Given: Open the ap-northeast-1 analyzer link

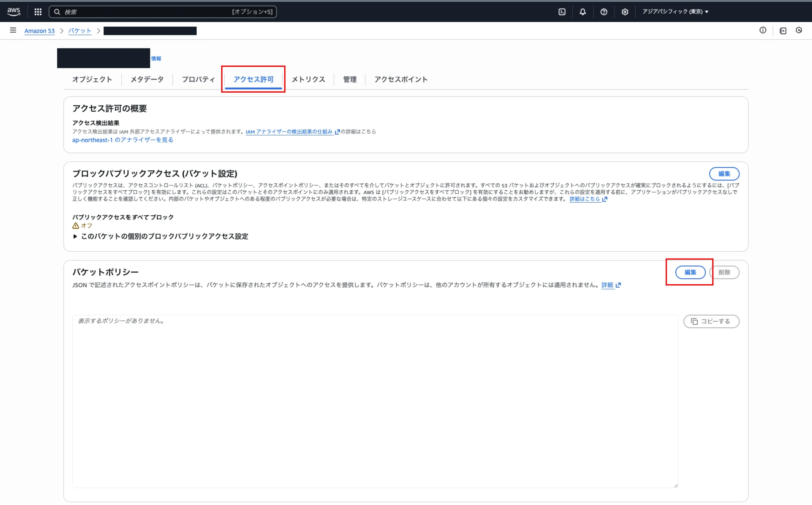Looking at the screenshot, I should click(x=122, y=140).
